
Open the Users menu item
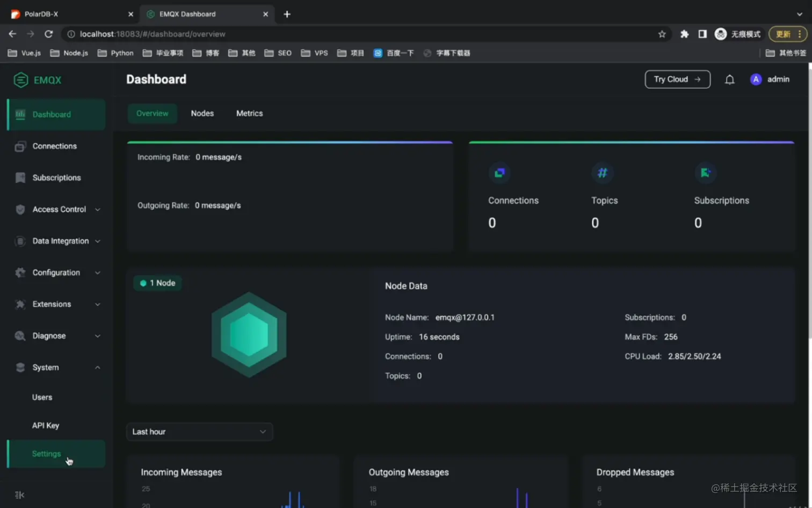pos(42,397)
